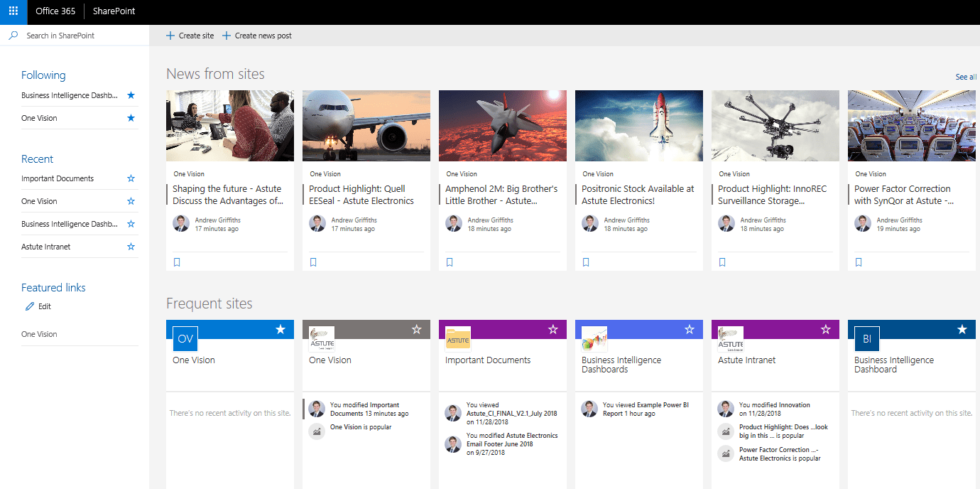Follow Astute Intranet star in Recent list
The width and height of the screenshot is (980, 489).
pyautogui.click(x=131, y=247)
